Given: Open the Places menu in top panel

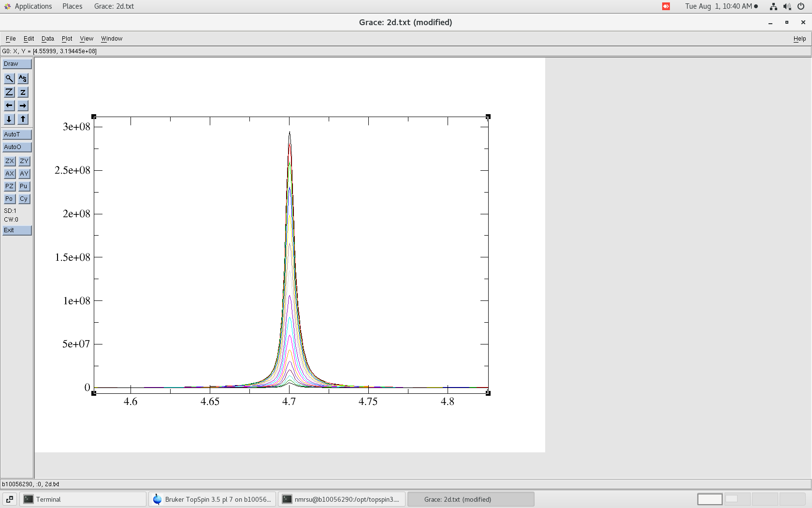Looking at the screenshot, I should coord(72,6).
